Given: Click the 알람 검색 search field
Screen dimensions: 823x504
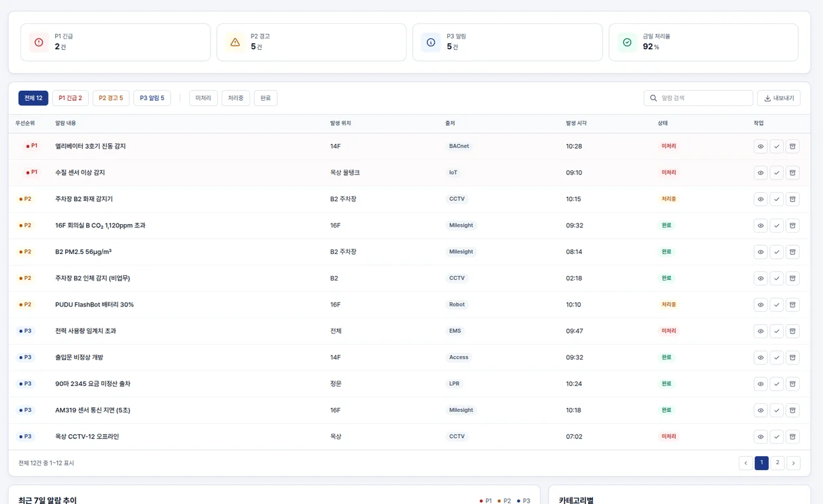Looking at the screenshot, I should pyautogui.click(x=698, y=98).
